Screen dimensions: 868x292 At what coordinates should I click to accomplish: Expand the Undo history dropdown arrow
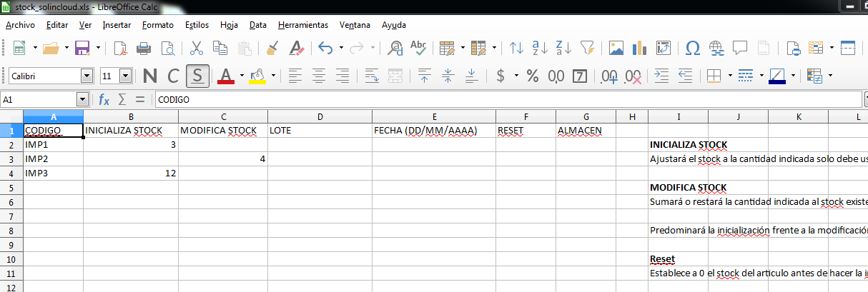(341, 49)
